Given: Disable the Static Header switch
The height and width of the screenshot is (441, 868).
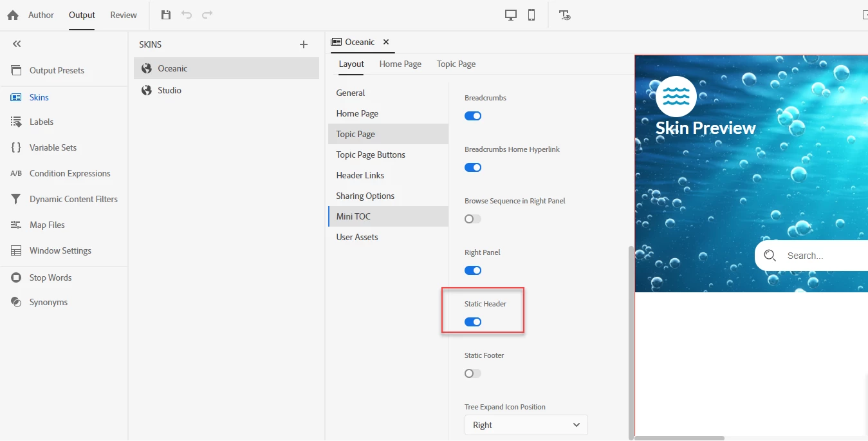Looking at the screenshot, I should (473, 322).
